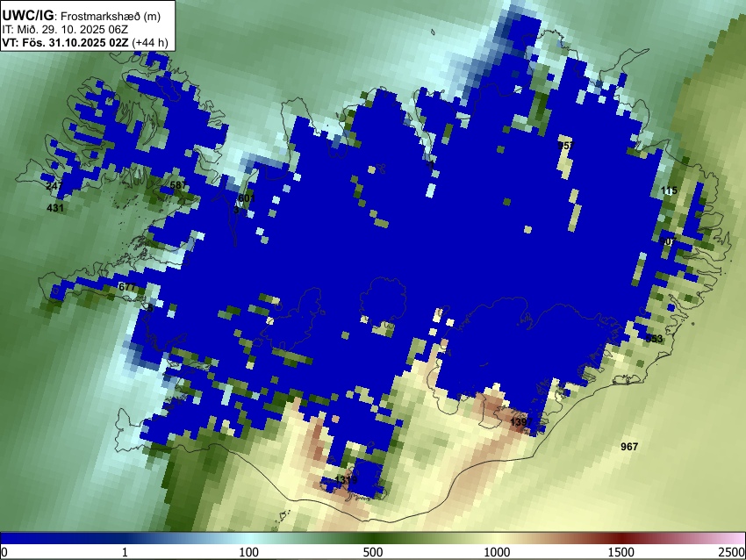
Task: Click the legend label '1500'
Action: pyautogui.click(x=621, y=552)
